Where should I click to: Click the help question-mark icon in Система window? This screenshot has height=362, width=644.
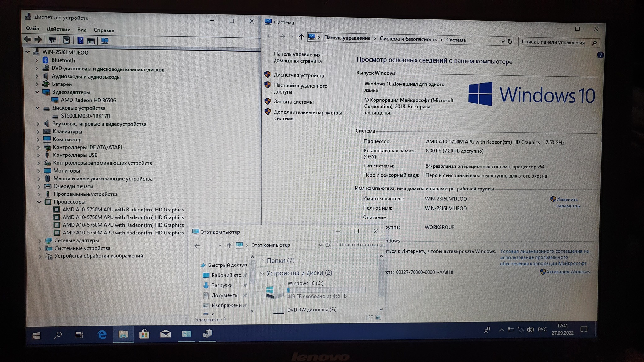point(600,55)
